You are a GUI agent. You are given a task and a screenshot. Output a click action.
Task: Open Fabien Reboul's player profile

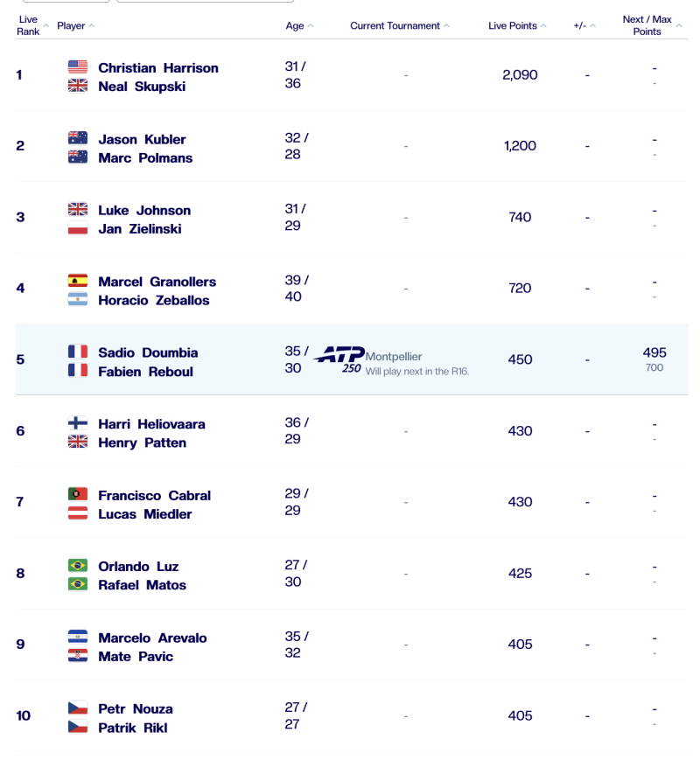tap(145, 372)
